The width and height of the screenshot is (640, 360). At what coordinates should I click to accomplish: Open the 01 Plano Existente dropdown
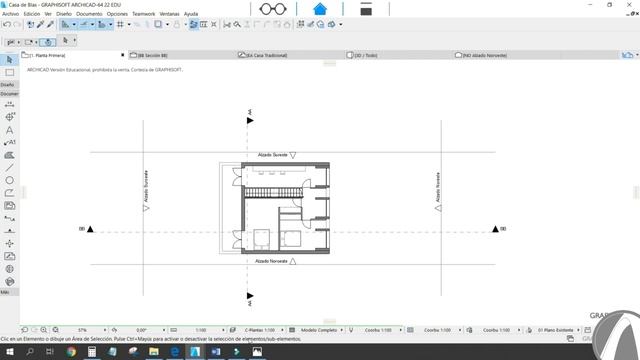tap(578, 330)
